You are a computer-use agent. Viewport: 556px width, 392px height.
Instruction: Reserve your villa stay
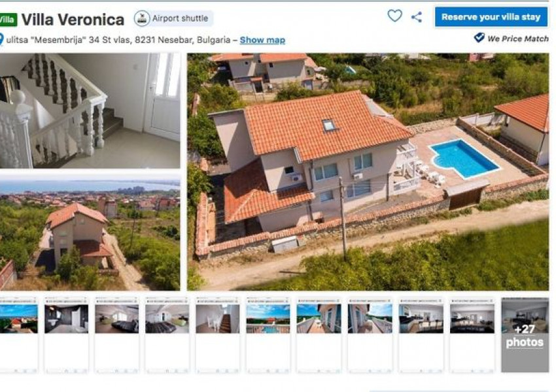(491, 17)
